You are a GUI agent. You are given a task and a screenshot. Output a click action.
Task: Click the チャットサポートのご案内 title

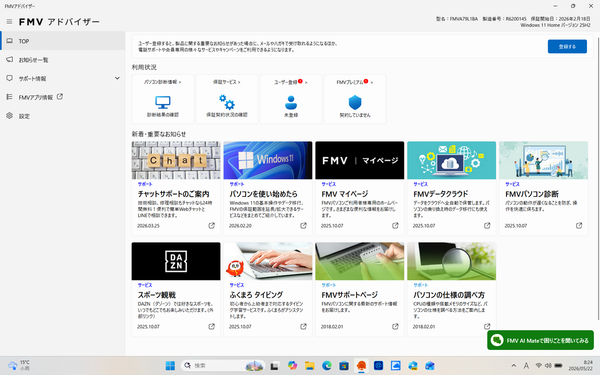click(173, 194)
